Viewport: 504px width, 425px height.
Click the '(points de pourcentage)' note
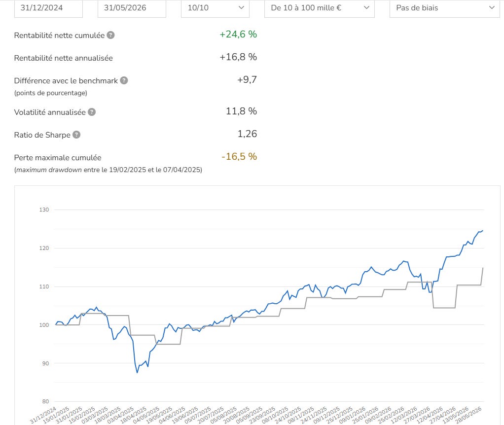pos(51,93)
